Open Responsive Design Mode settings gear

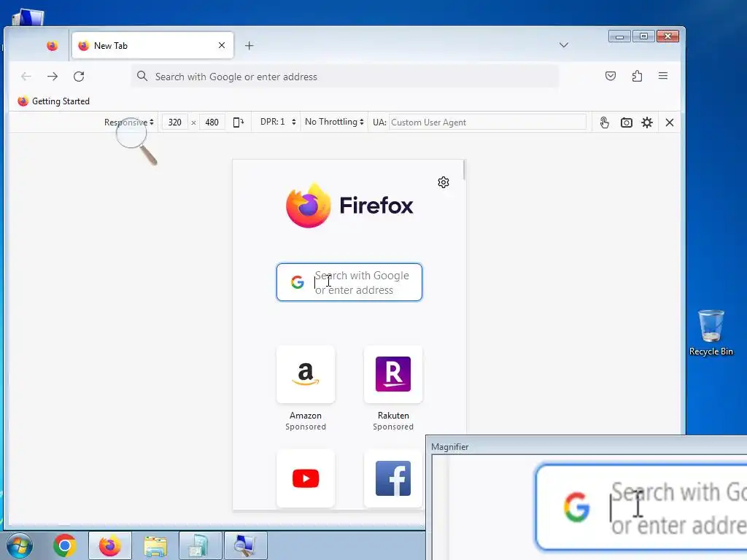(647, 122)
